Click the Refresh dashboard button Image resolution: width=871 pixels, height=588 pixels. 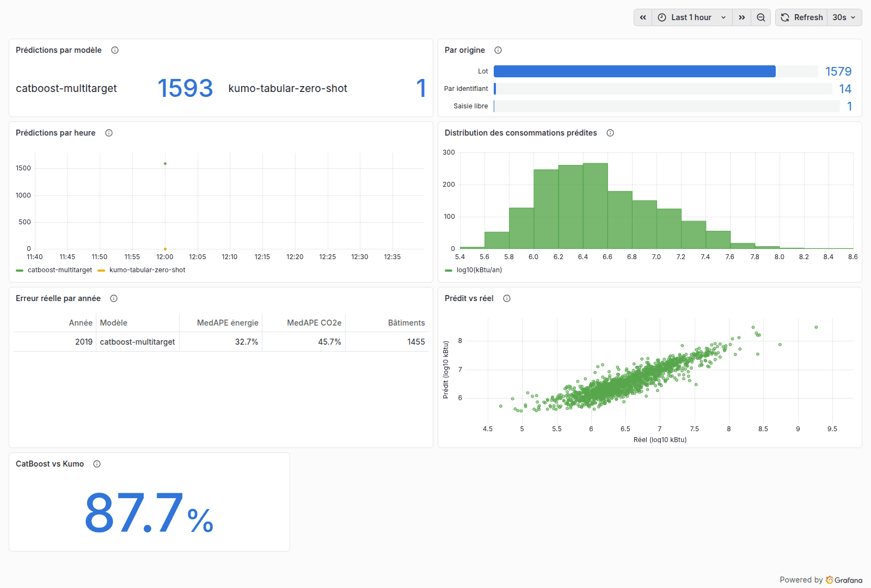[x=801, y=17]
